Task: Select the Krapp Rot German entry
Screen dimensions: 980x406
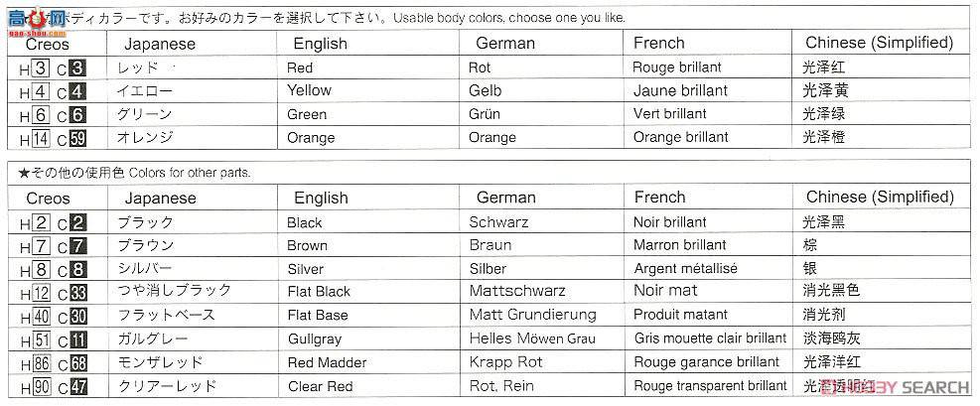Action: tap(506, 362)
